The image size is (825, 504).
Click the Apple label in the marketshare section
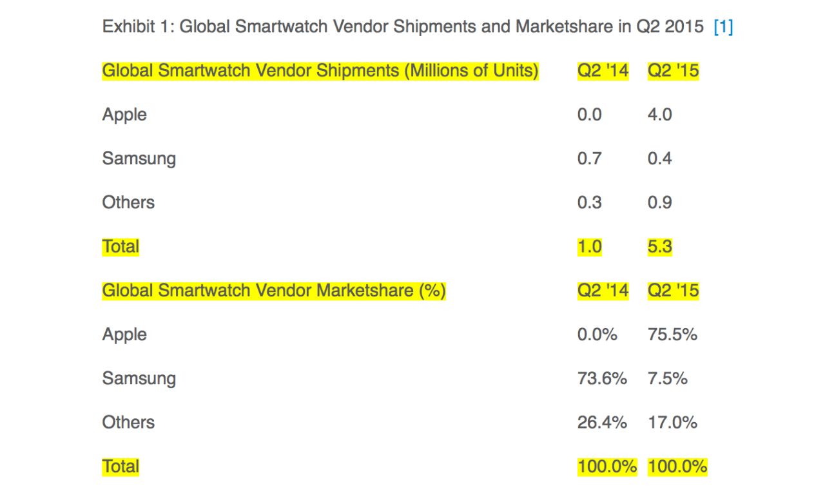pos(124,334)
